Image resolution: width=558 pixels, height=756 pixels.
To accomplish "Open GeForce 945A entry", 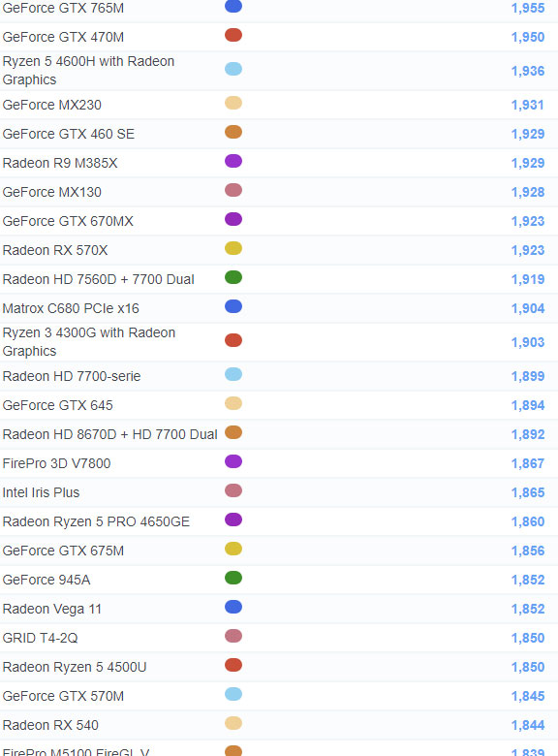I will (46, 580).
